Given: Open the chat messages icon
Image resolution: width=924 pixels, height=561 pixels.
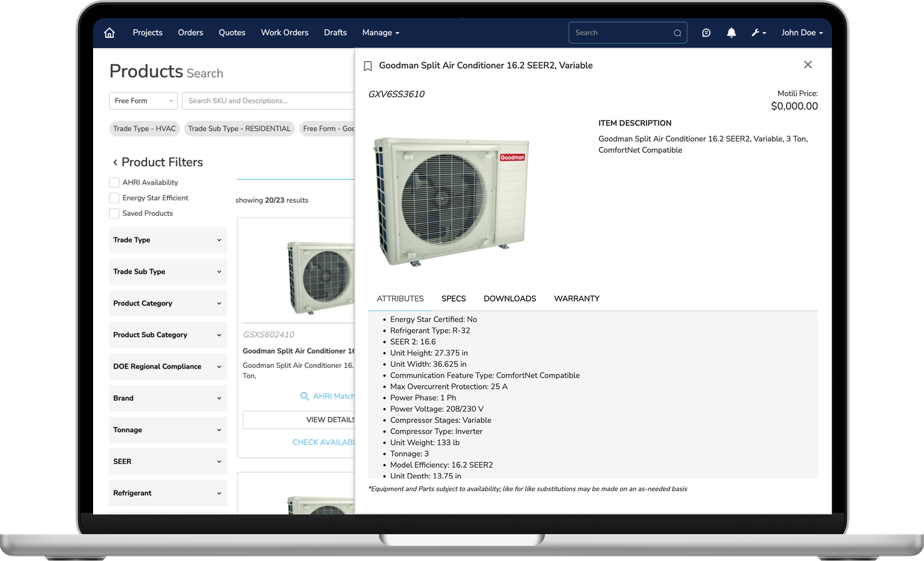Looking at the screenshot, I should click(706, 33).
